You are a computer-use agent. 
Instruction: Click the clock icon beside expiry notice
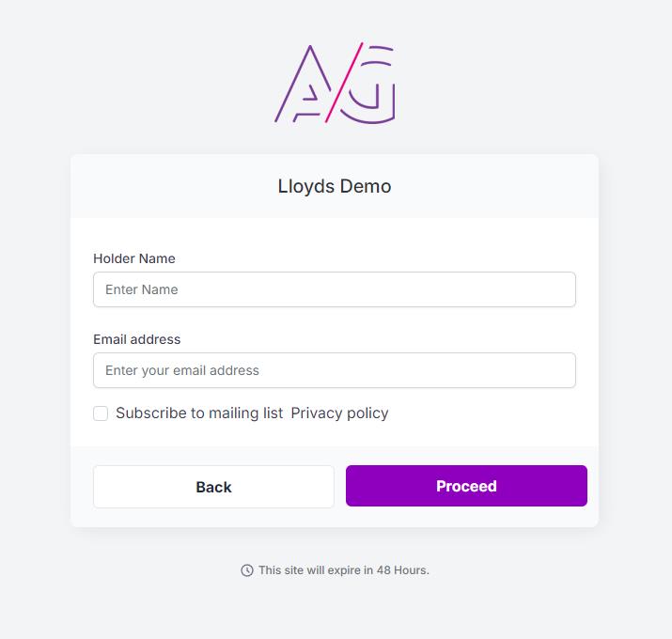[247, 570]
